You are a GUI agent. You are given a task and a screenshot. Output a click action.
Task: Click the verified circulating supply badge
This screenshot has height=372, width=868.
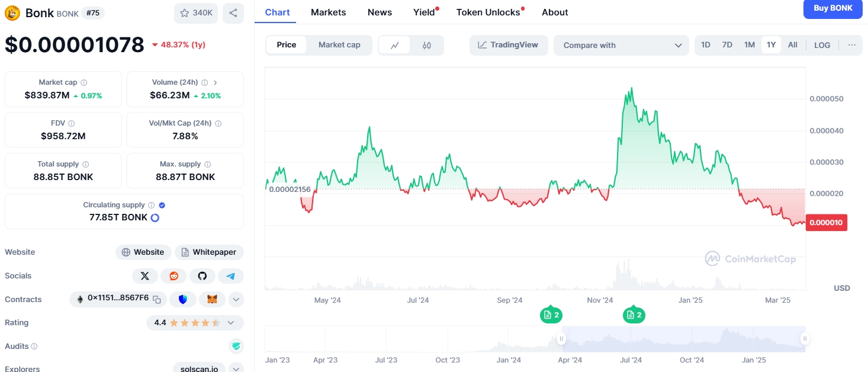162,205
